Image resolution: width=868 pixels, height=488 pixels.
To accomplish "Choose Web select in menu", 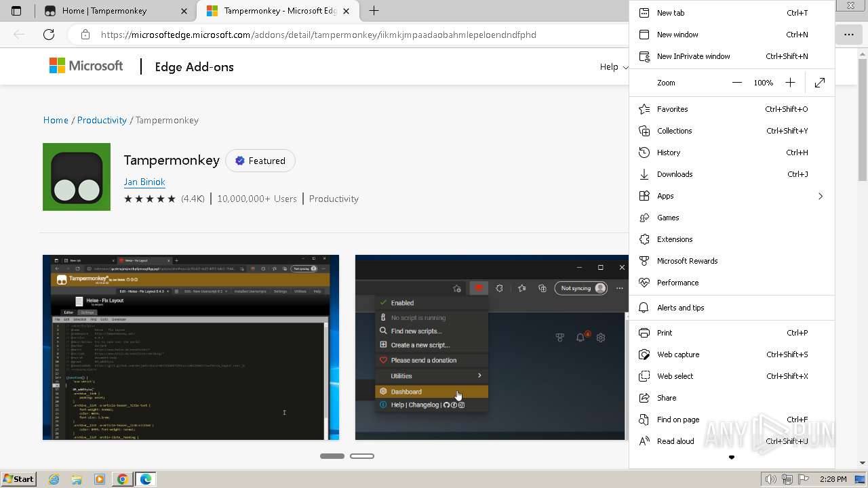I will 732,376.
